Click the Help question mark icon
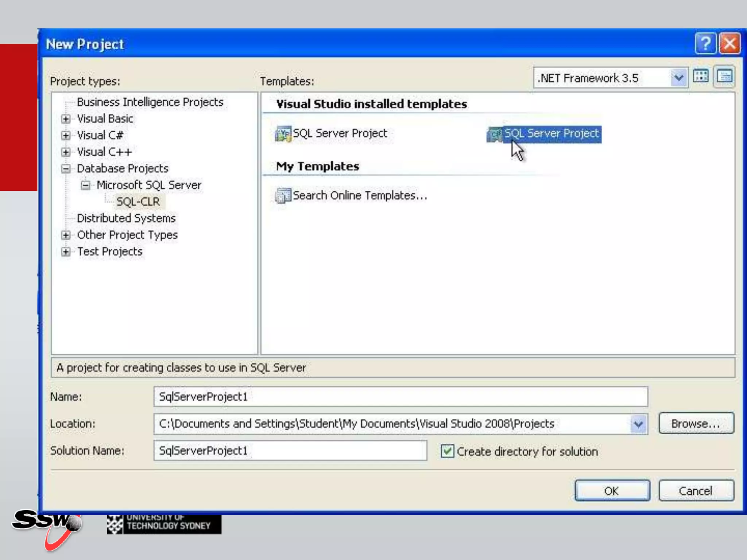 (x=705, y=43)
